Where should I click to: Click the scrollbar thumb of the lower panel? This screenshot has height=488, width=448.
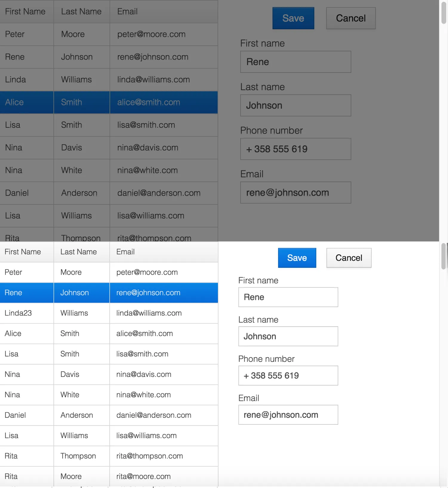444,256
